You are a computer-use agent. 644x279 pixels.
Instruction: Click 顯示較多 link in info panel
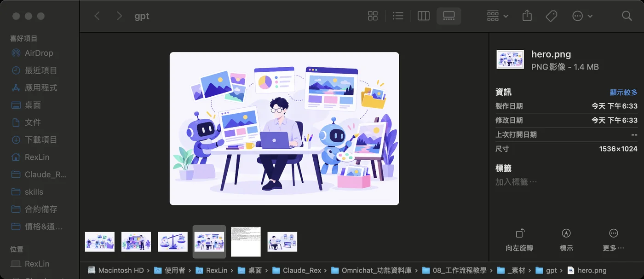[623, 92]
